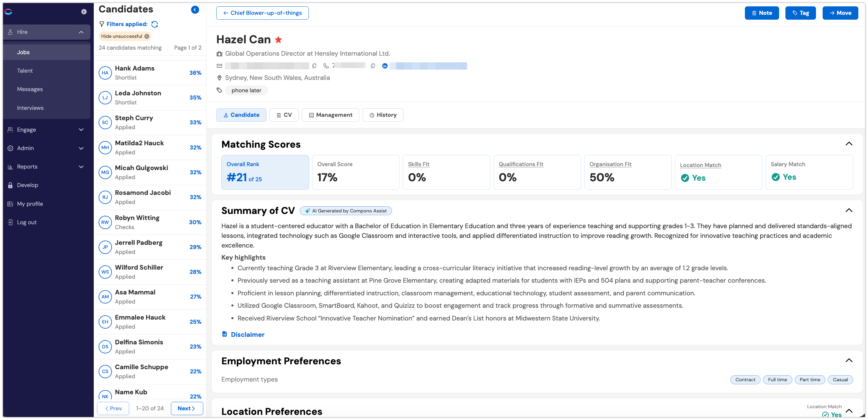Screen dimensions: 868x420
Task: Click the Qualifications Fit label
Action: pos(520,165)
